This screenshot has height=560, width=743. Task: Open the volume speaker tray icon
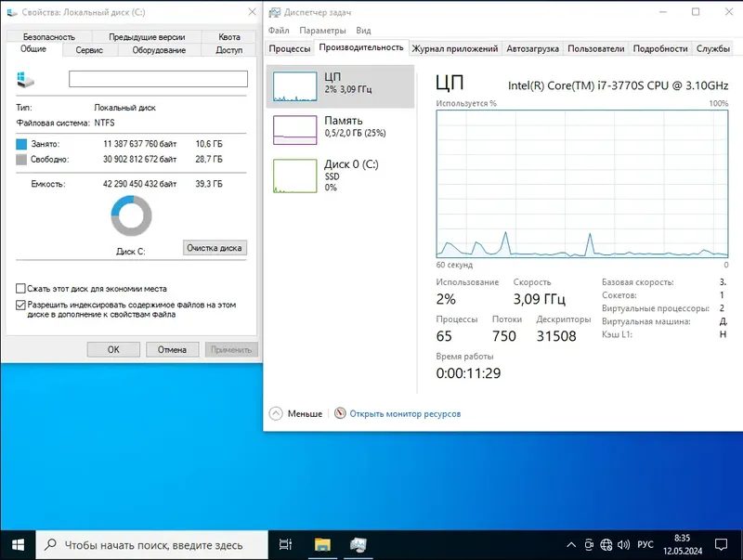pos(623,545)
